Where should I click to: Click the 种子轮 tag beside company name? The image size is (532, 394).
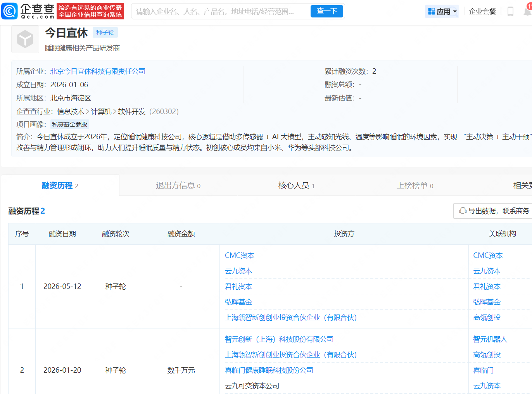(x=105, y=33)
